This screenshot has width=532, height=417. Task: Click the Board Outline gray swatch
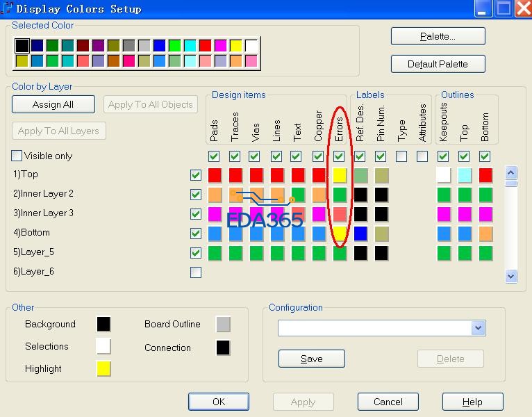pos(223,324)
